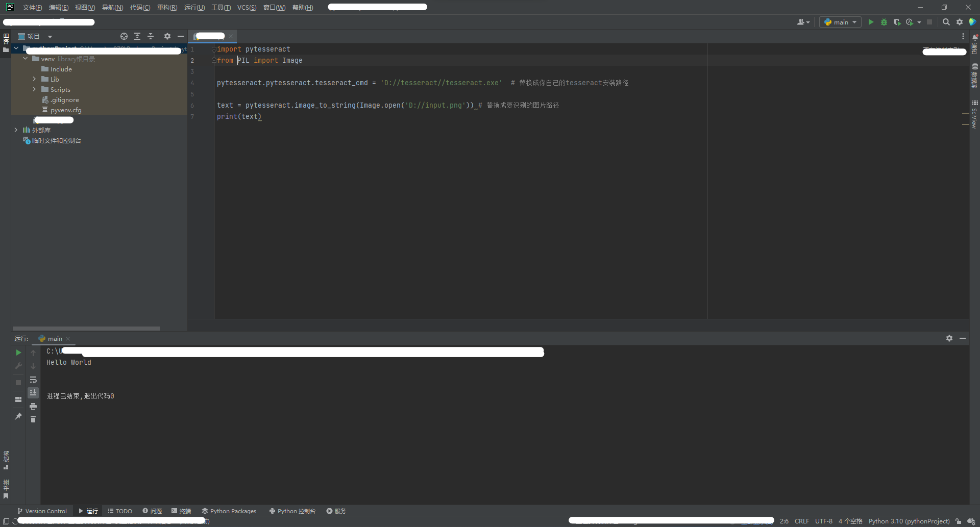Open the 终端 terminal tool window
The height and width of the screenshot is (527, 980).
point(181,511)
